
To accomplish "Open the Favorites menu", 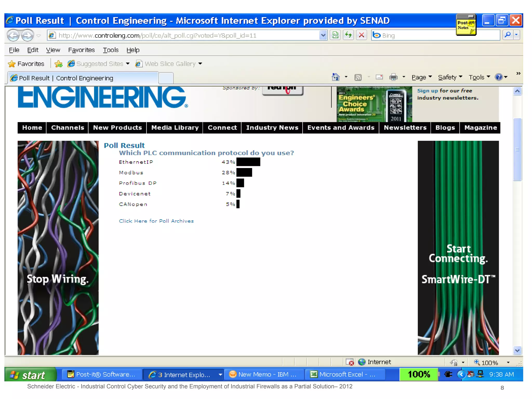I will point(81,50).
